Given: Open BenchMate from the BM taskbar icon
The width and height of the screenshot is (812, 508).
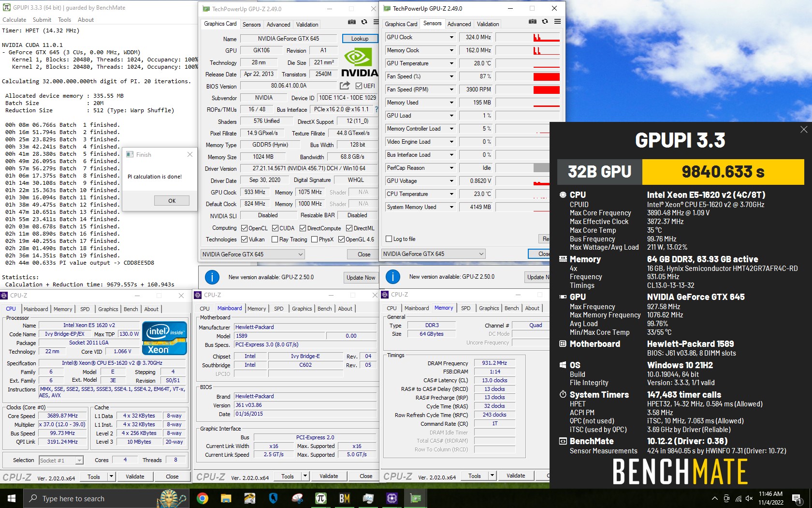Looking at the screenshot, I should point(345,498).
